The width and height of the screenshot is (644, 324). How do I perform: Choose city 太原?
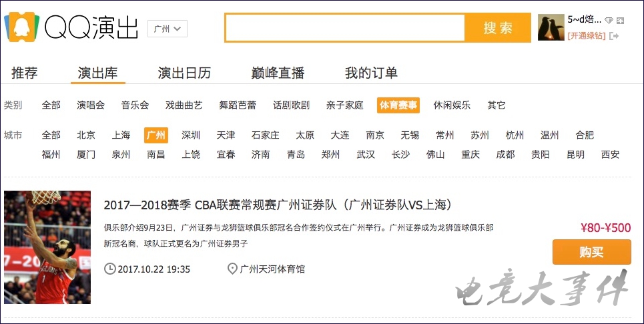click(x=305, y=135)
